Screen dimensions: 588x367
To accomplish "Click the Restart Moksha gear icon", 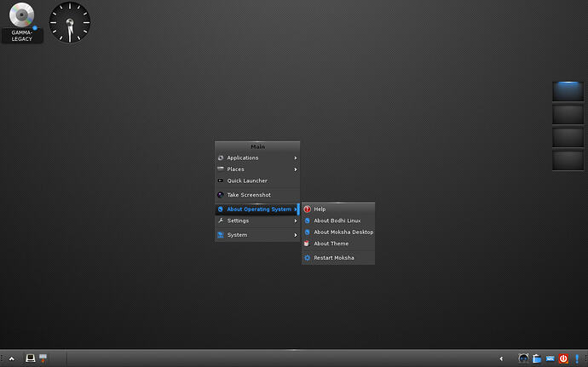I will click(307, 258).
